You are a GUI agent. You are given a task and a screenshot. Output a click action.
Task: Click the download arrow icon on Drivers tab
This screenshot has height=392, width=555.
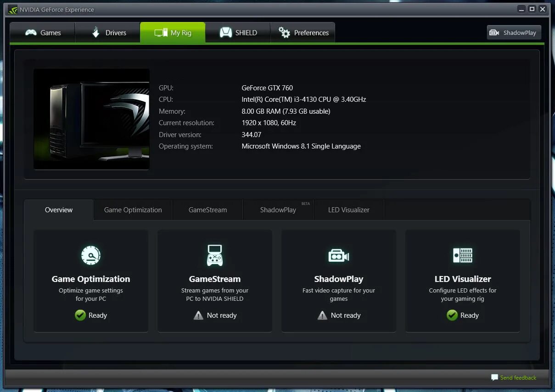point(95,33)
